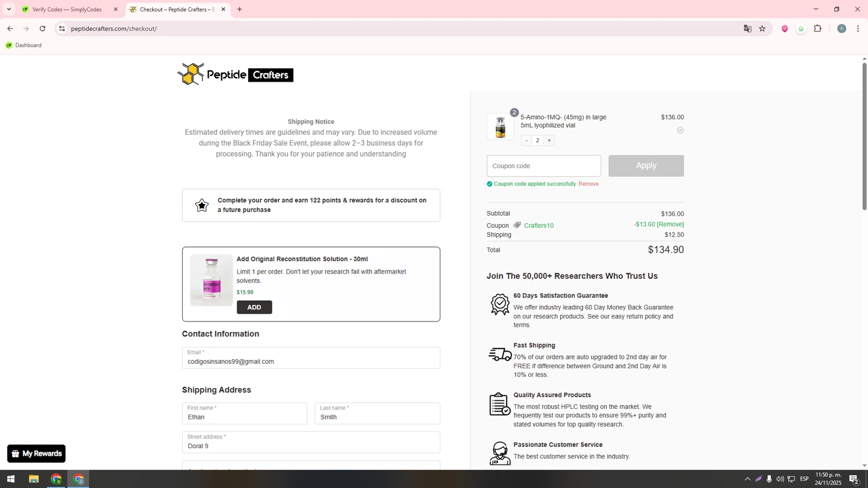The image size is (868, 488).
Task: Edit the Street address field
Action: tap(311, 442)
